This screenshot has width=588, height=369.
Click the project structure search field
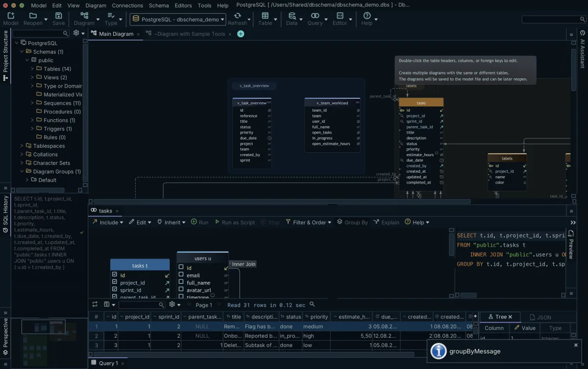coord(41,33)
